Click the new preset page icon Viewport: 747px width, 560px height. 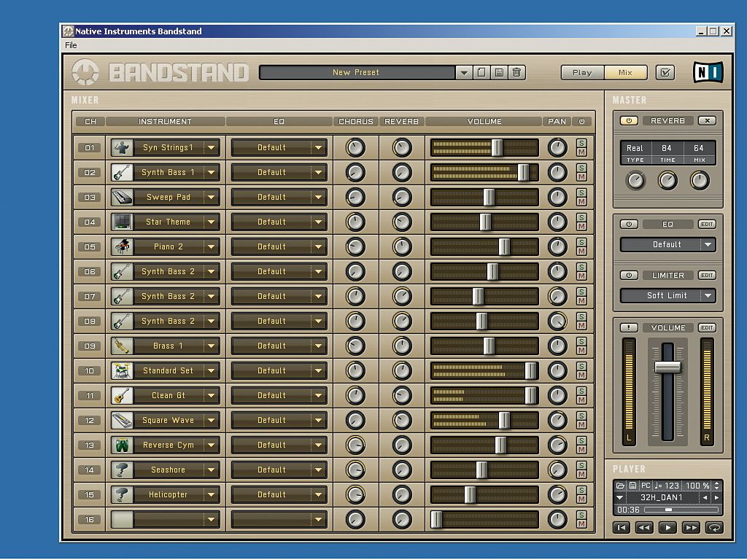[x=481, y=72]
